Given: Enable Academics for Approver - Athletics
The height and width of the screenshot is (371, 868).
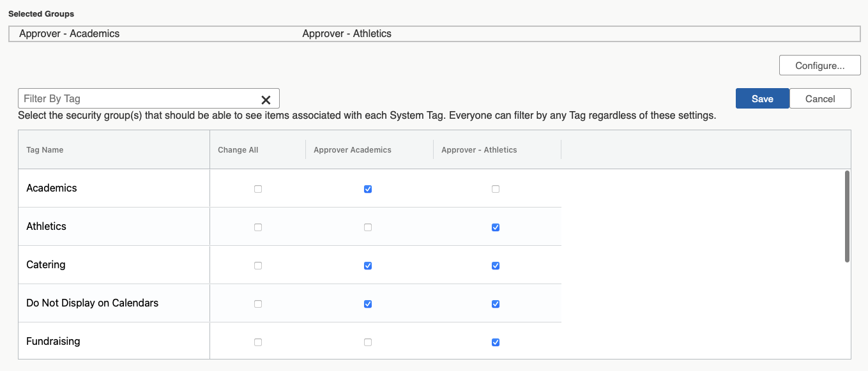Looking at the screenshot, I should point(495,189).
